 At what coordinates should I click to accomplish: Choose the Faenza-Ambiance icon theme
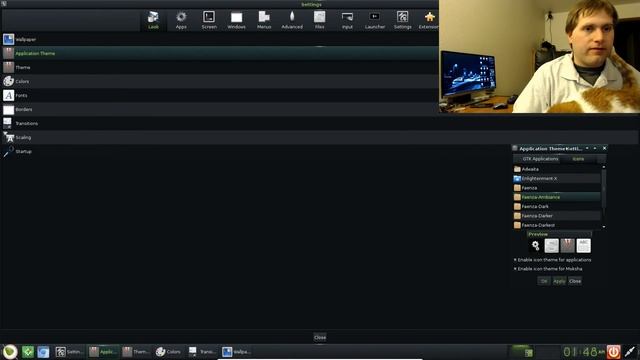tap(557, 197)
